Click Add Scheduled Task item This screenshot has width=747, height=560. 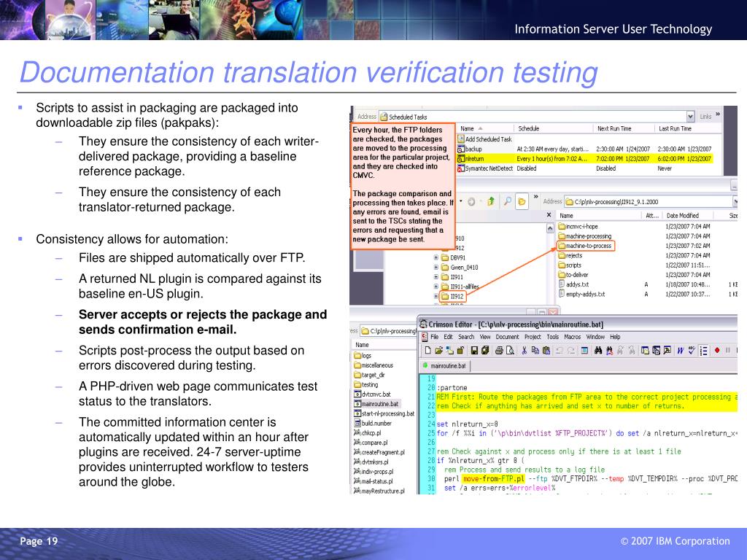coord(484,139)
